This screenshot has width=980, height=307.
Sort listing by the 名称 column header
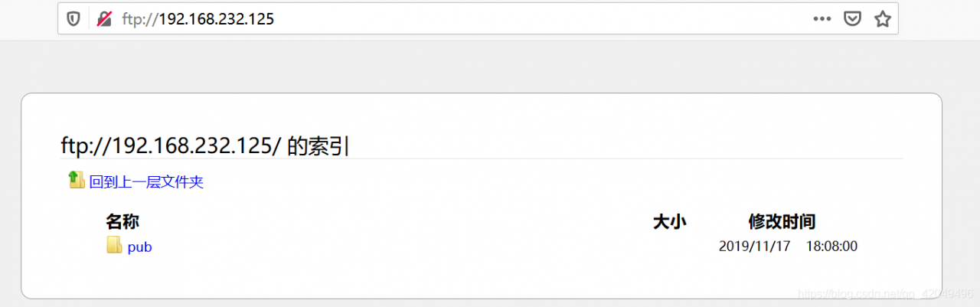[122, 222]
